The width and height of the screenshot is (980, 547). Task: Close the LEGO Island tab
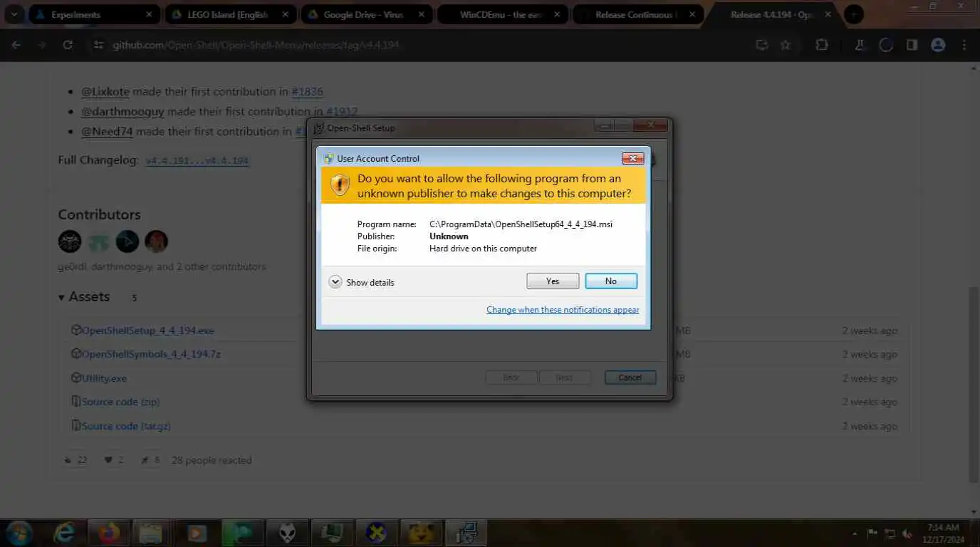click(x=285, y=14)
